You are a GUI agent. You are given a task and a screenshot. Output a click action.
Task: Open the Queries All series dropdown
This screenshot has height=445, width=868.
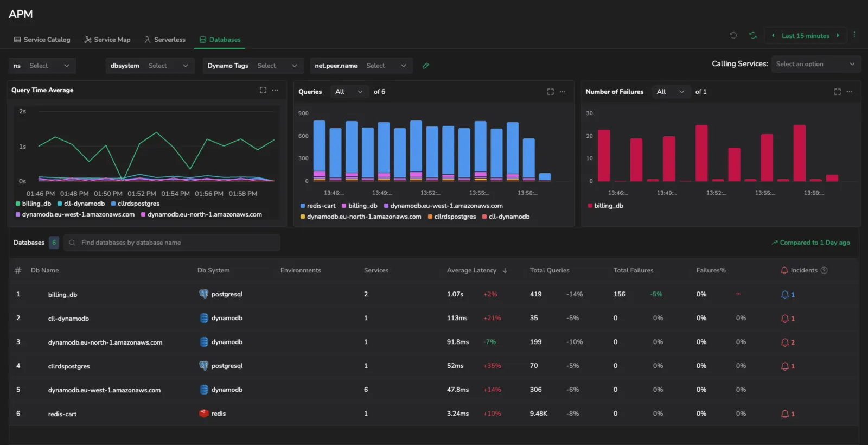(x=349, y=92)
